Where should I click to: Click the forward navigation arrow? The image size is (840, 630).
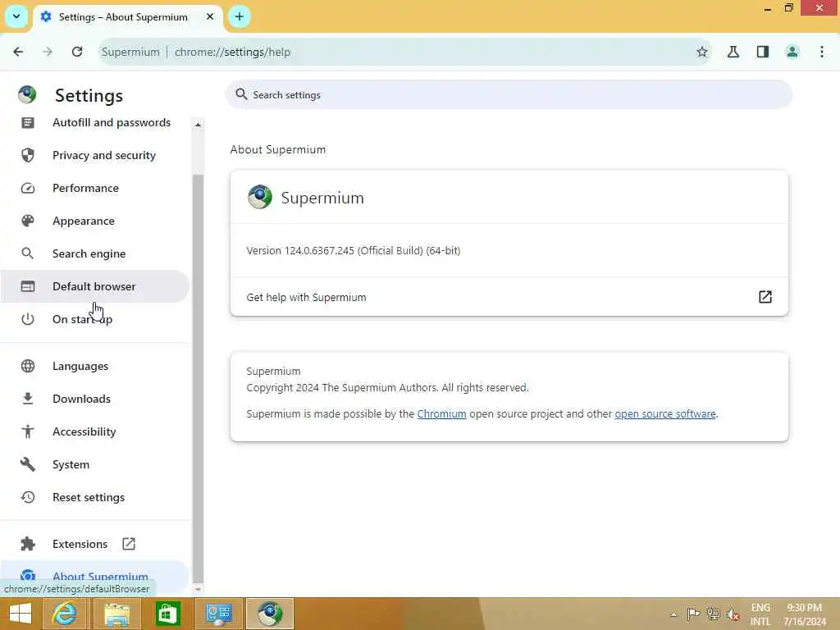point(48,52)
